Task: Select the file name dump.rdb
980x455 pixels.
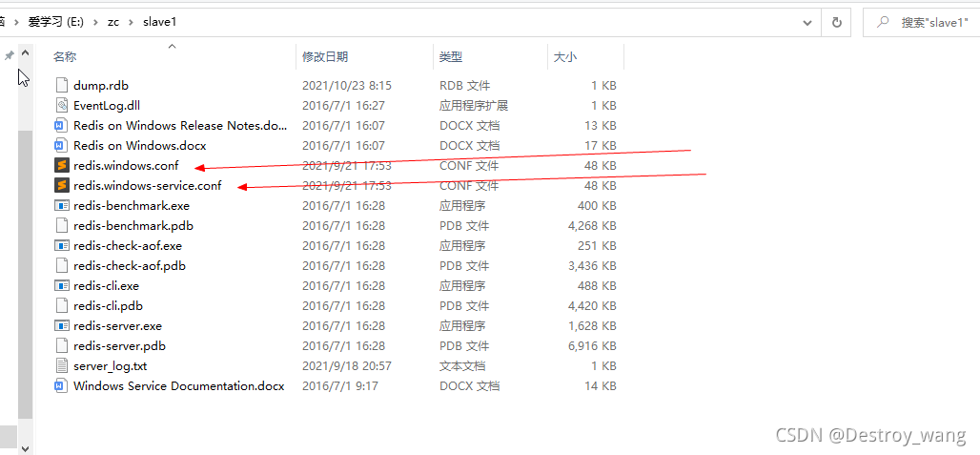Action: click(x=101, y=86)
